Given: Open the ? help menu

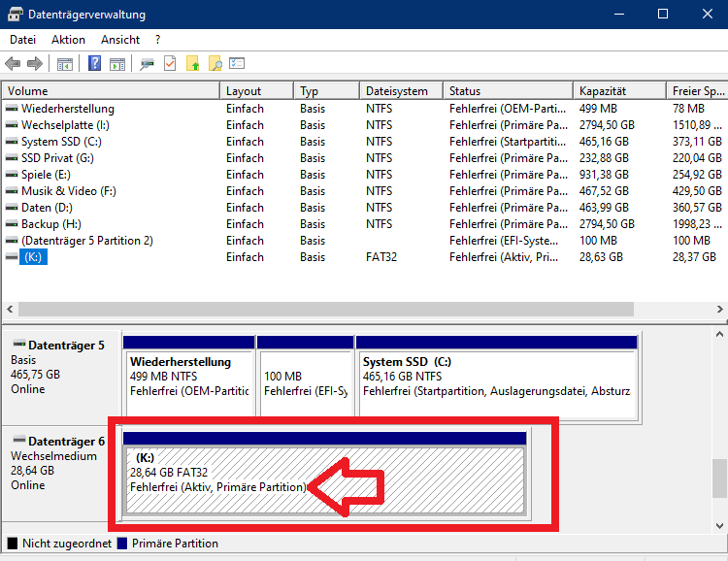Looking at the screenshot, I should pos(158,40).
